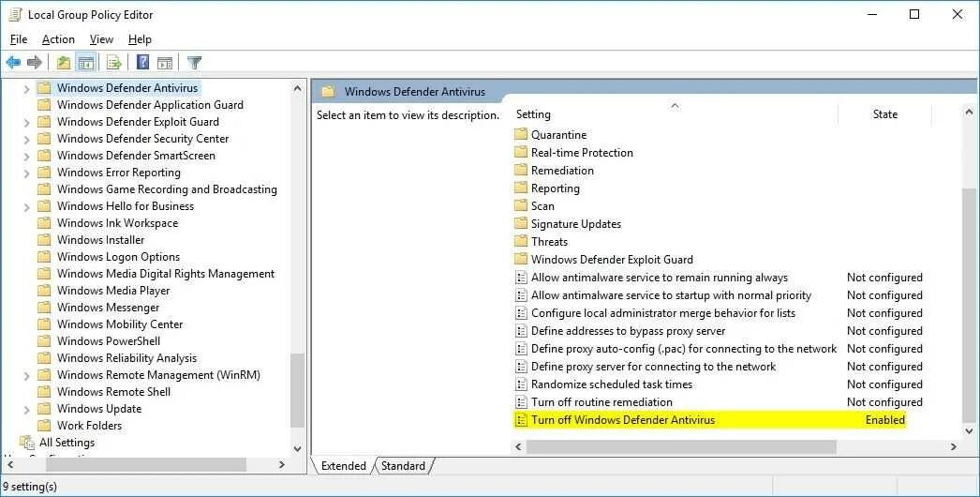Image resolution: width=980 pixels, height=497 pixels.
Task: Expand the Windows Hello for Business node
Action: (26, 207)
